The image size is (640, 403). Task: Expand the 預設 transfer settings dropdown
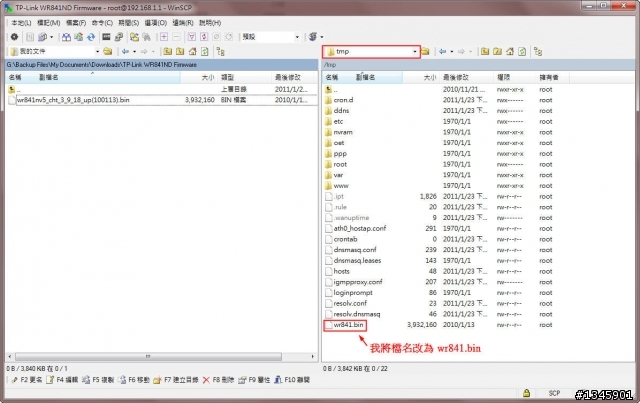coord(297,37)
